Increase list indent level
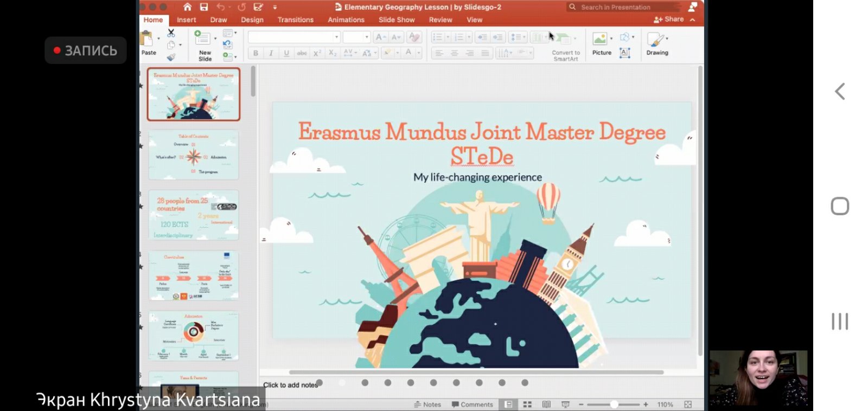Viewport: 868px width, 411px height. click(x=497, y=37)
